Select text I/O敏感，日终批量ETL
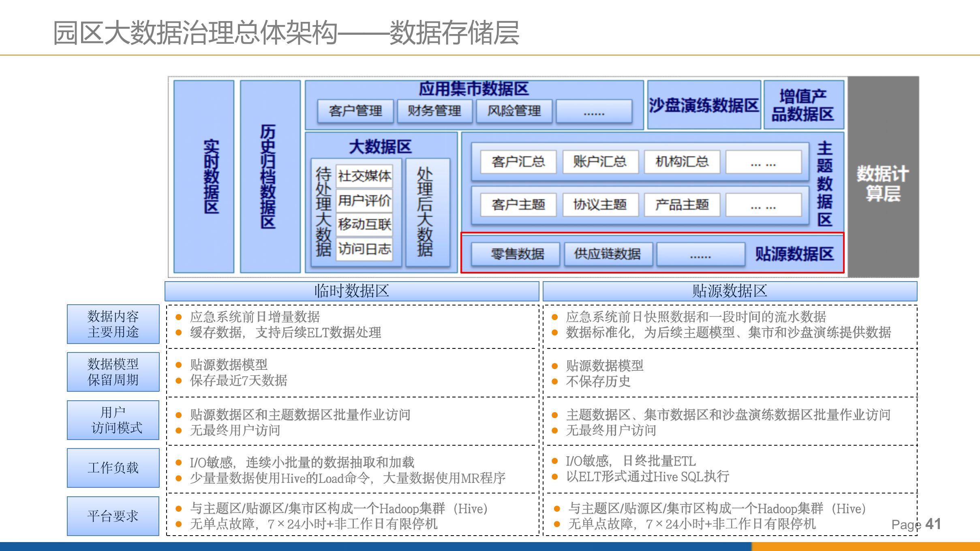 [631, 461]
